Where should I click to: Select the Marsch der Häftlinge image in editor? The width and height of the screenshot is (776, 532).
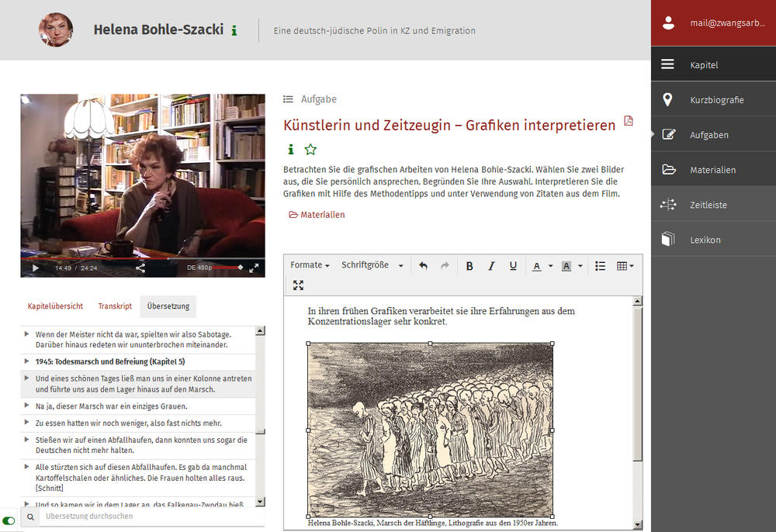(430, 430)
